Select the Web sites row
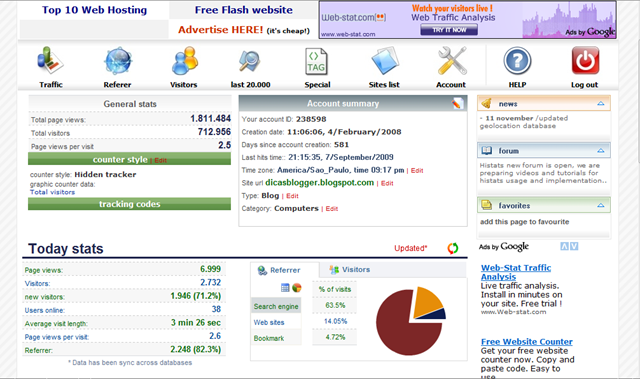Screen dimensions: 640x379 (x=276, y=322)
